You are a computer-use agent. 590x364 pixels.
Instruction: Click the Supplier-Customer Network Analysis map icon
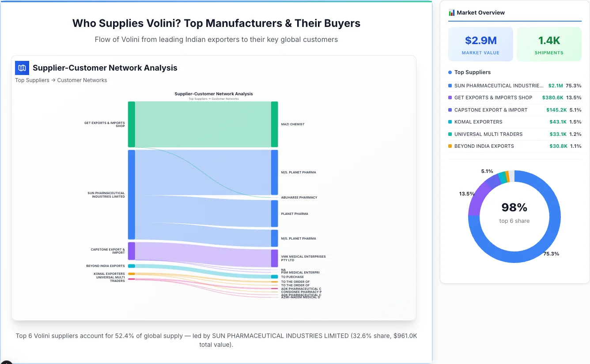[x=22, y=68]
